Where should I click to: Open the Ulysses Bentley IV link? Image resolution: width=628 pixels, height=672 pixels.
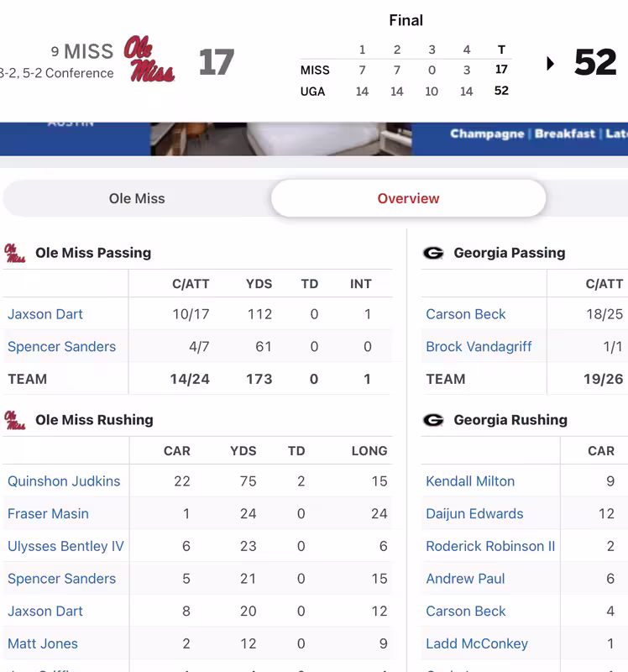point(65,547)
